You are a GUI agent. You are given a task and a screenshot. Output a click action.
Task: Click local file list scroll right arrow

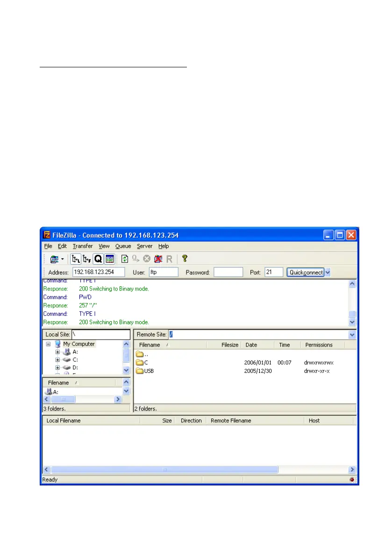tap(118, 399)
